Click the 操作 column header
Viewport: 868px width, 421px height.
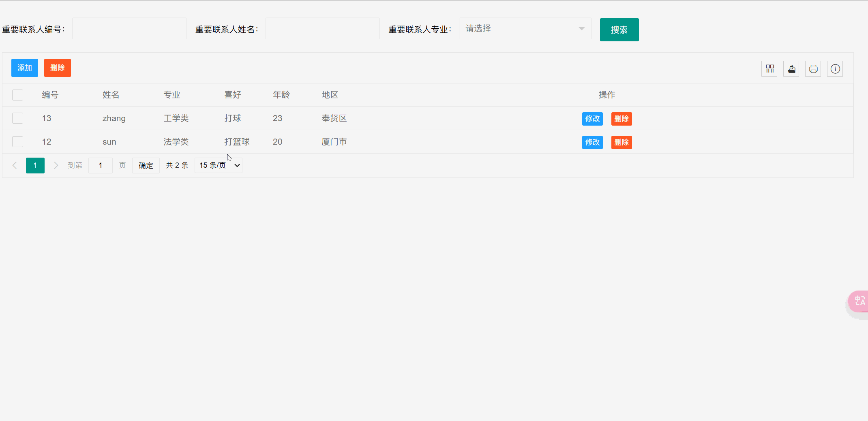coord(607,95)
